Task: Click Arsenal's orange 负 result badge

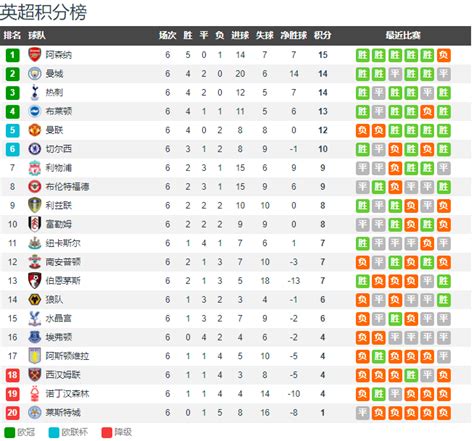Action: click(444, 55)
